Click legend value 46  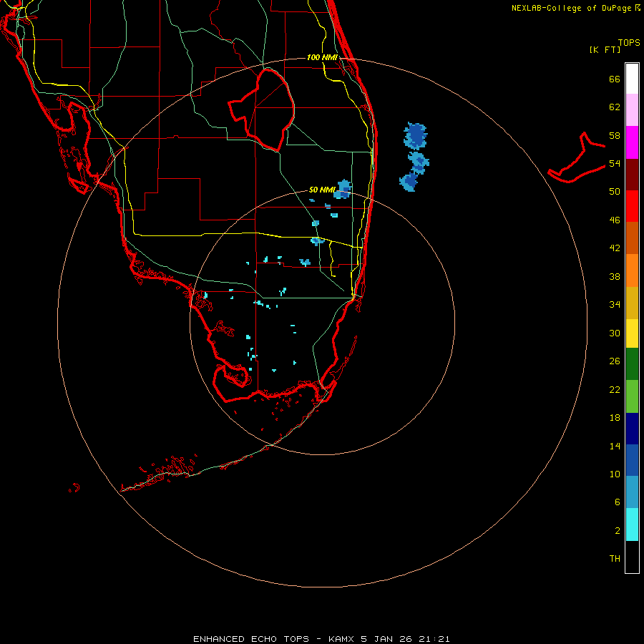[x=615, y=220]
